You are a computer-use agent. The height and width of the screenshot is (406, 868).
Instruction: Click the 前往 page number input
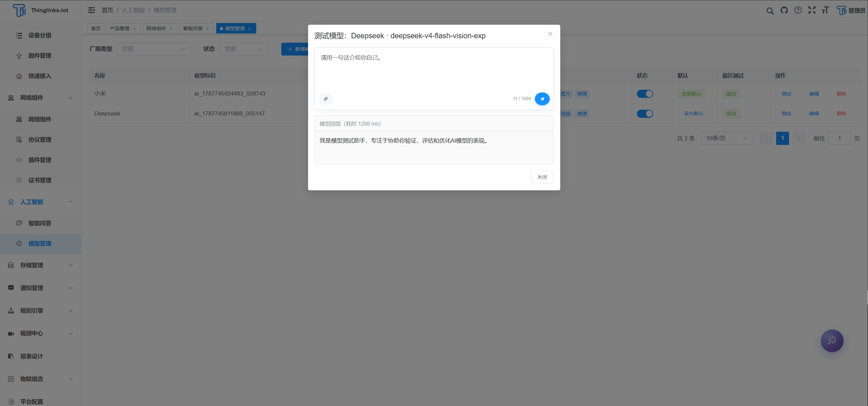839,138
